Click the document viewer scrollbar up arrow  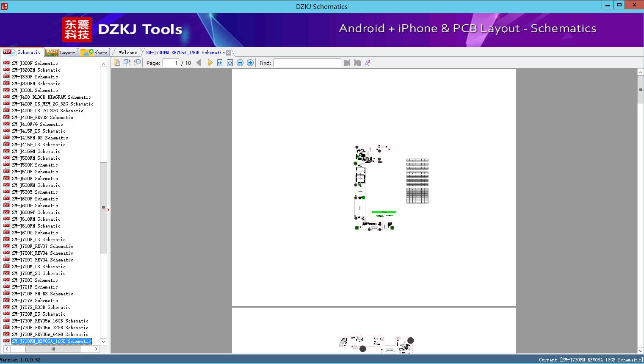click(641, 72)
